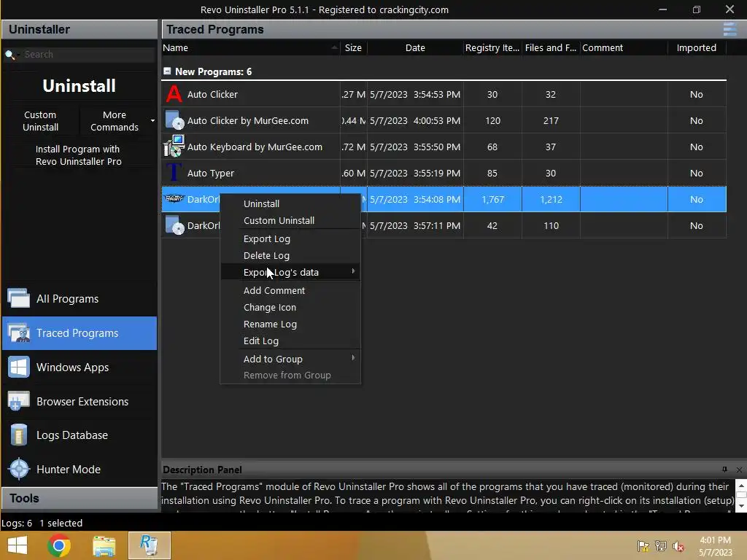Click the muted volume tray icon
This screenshot has width=747, height=560.
[x=678, y=546]
